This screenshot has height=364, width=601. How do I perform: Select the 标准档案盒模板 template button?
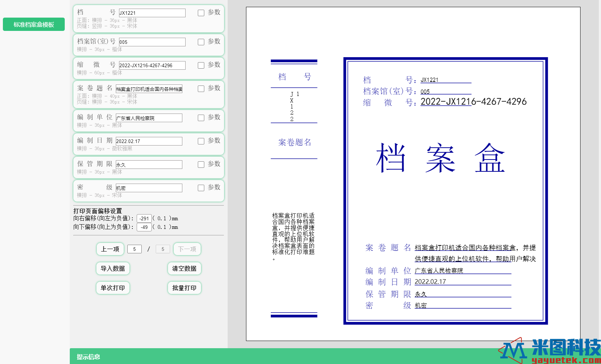point(34,24)
